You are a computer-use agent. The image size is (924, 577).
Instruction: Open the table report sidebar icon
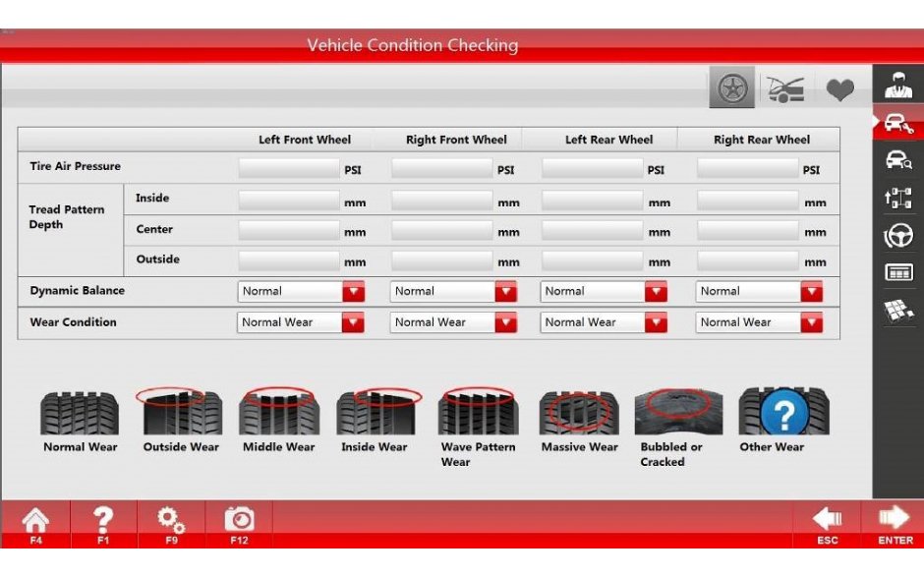pos(898,273)
